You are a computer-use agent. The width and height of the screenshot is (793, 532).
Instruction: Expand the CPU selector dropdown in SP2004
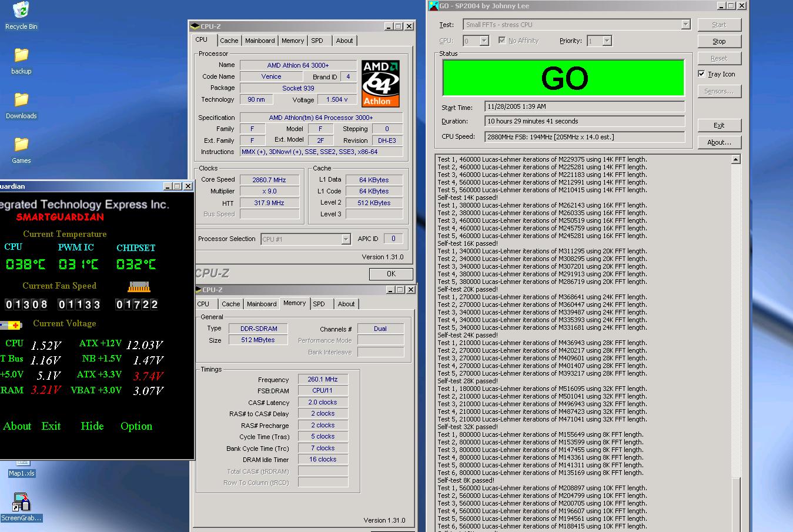coord(484,41)
